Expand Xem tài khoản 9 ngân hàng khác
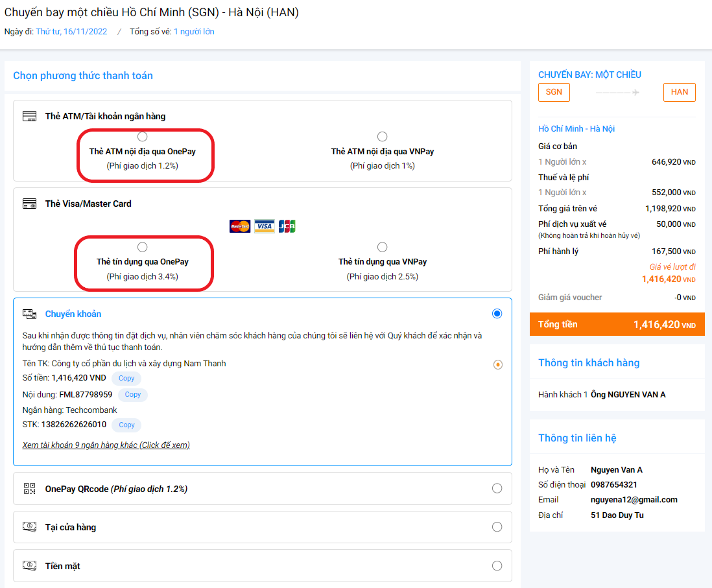Image resolution: width=712 pixels, height=588 pixels. coord(106,445)
